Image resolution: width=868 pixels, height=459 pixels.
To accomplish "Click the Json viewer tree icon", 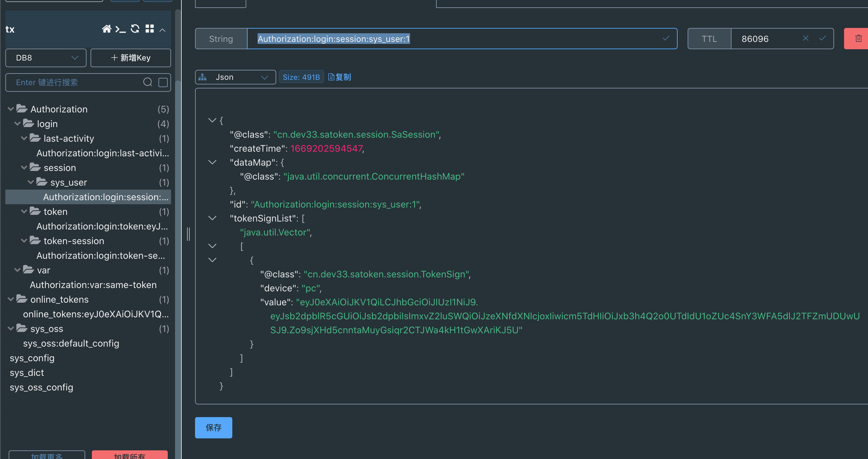I will (x=202, y=77).
